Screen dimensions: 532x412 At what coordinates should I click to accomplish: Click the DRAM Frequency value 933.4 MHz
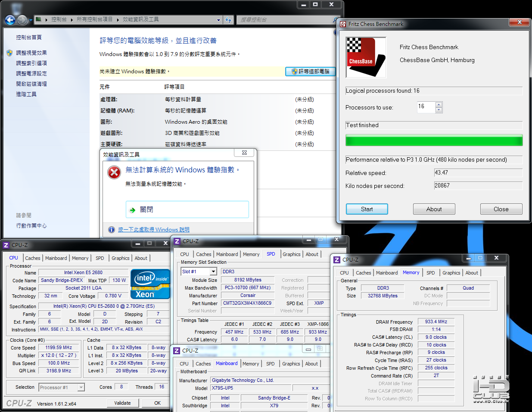click(436, 322)
